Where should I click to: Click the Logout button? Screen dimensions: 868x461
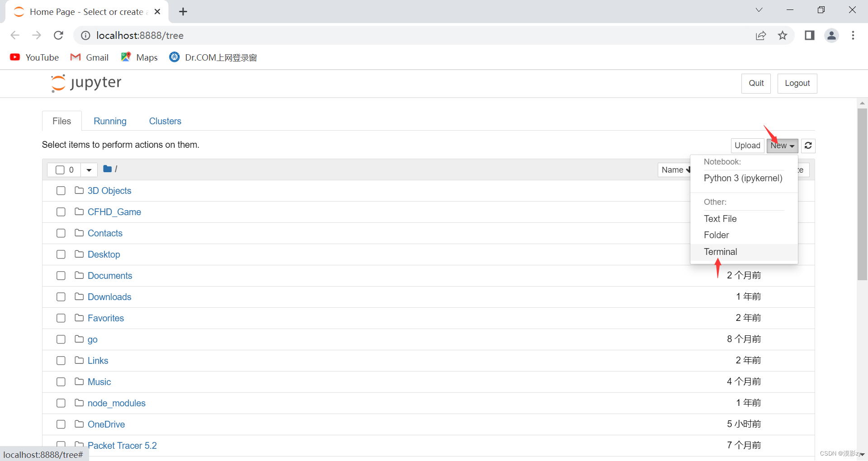[x=797, y=83]
